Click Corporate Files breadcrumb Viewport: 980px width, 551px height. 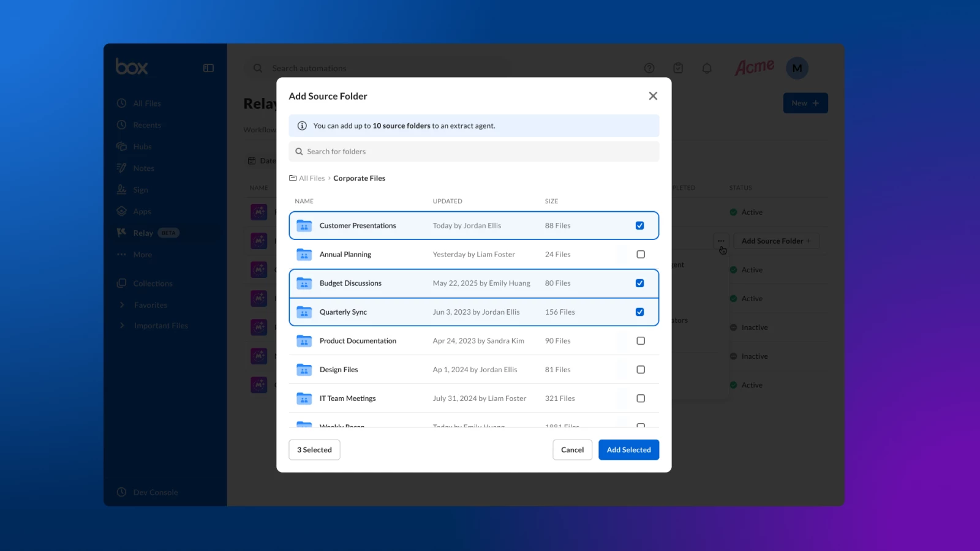coord(360,178)
